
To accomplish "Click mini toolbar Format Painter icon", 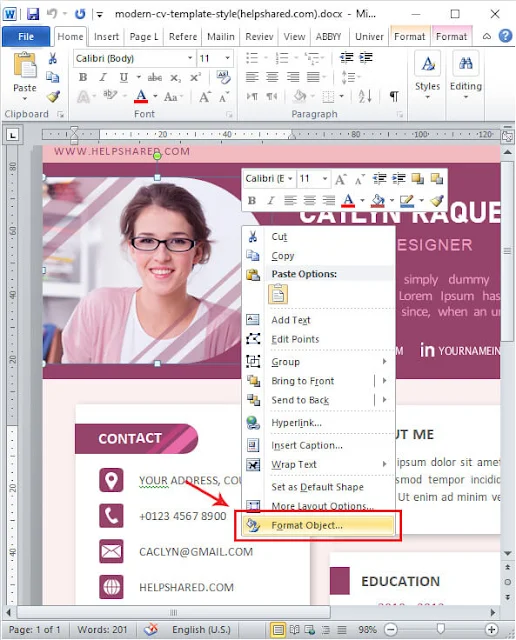I will [x=437, y=200].
